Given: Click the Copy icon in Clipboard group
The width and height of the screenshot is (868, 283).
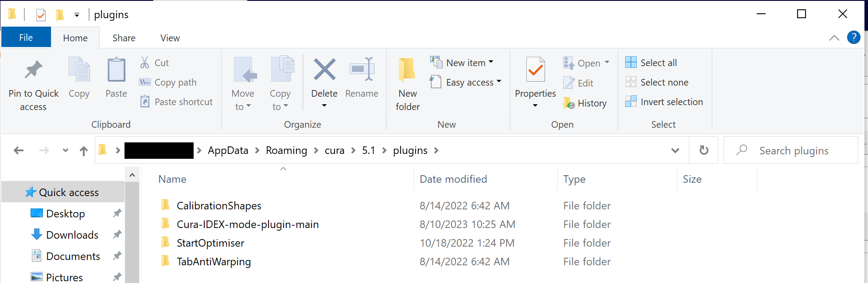Looking at the screenshot, I should 79,70.
